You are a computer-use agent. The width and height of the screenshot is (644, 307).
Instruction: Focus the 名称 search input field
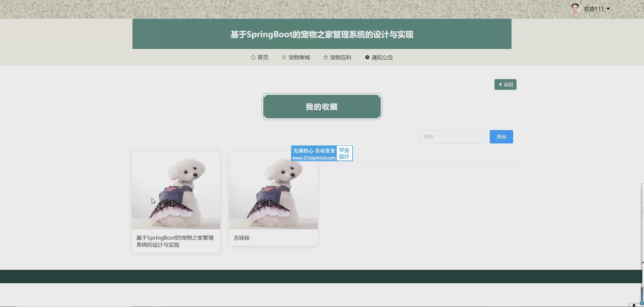(x=452, y=137)
